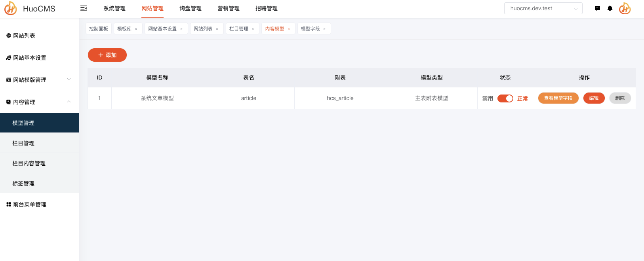Screen dimensions: 644x261
Task: Close the 网站基本设置 tab
Action: pos(181,29)
